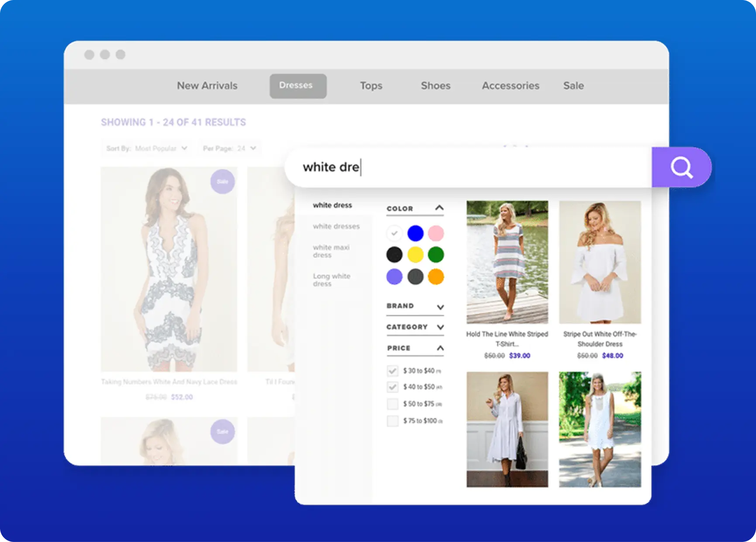Select the blue color swatch

click(415, 233)
